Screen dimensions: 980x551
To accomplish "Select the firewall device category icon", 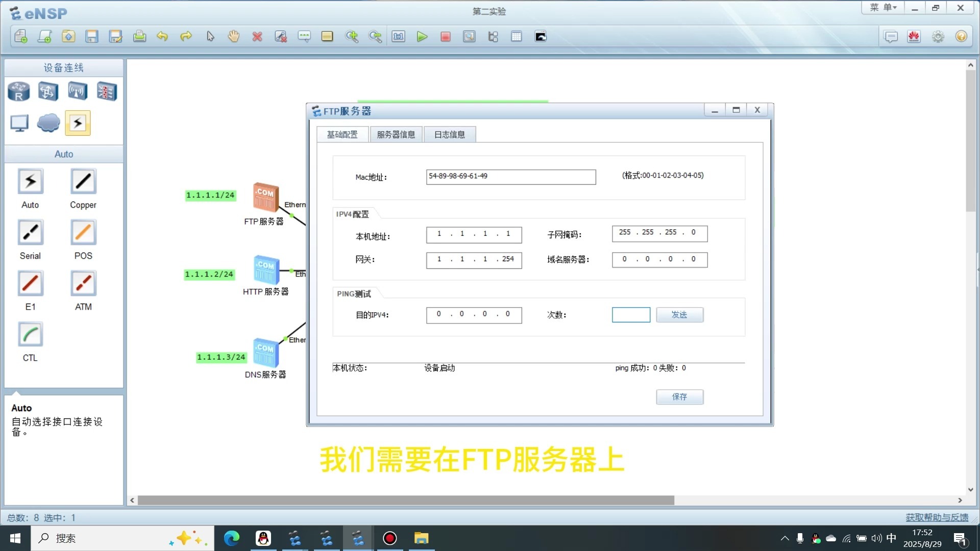I will point(107,92).
